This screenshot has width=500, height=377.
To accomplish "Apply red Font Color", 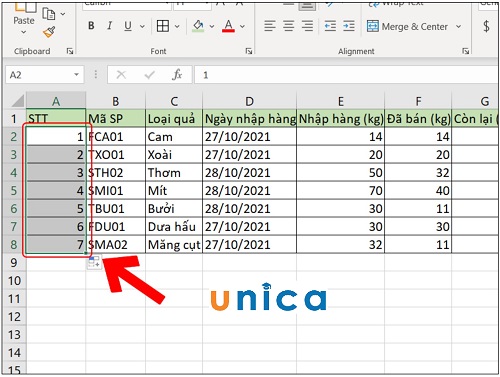I will pyautogui.click(x=228, y=26).
